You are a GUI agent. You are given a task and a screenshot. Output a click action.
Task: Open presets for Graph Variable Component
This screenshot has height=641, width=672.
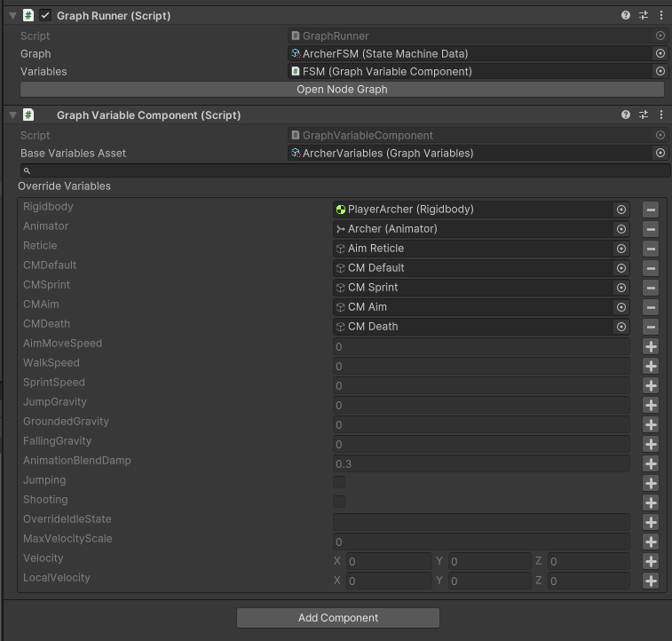point(644,115)
